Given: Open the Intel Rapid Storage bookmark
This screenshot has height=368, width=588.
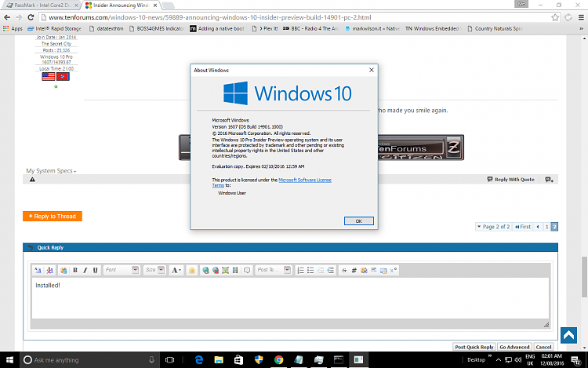Looking at the screenshot, I should point(55,28).
